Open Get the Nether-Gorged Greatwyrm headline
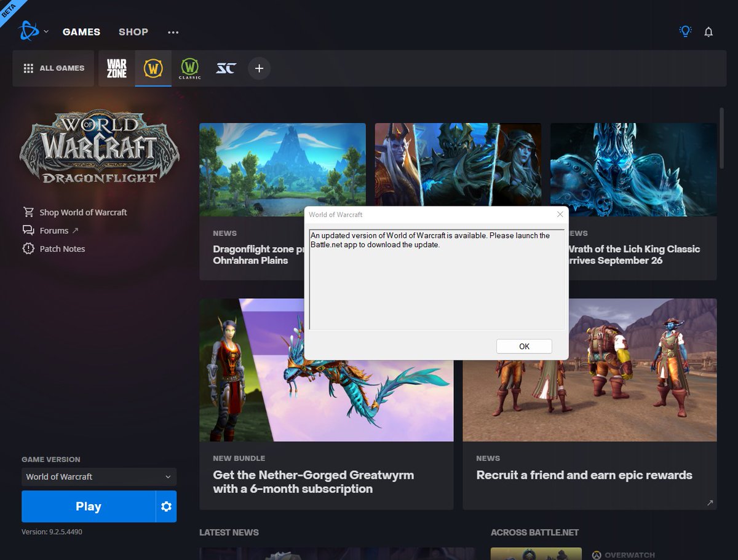 click(x=314, y=482)
